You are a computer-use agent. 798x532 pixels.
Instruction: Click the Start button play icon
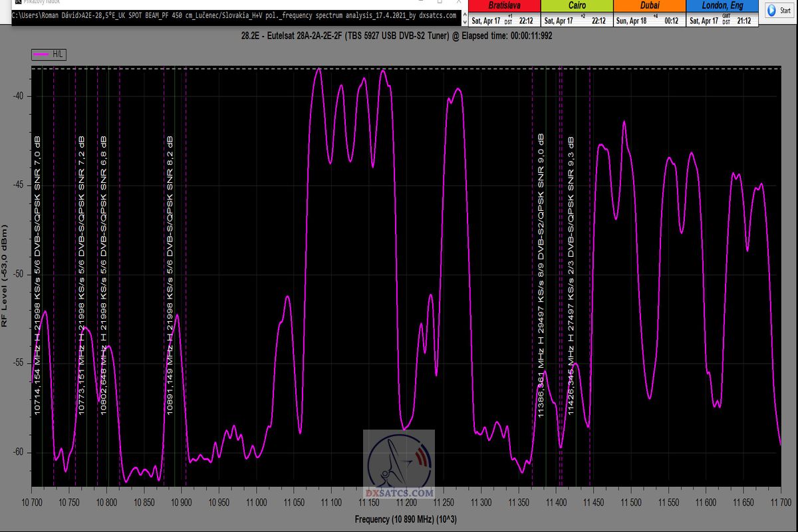[771, 11]
